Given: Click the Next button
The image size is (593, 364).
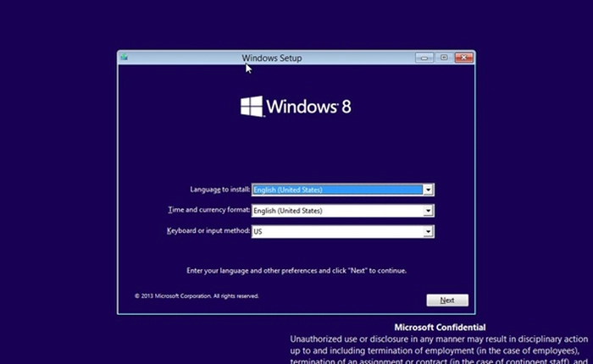Looking at the screenshot, I should click(x=447, y=301).
